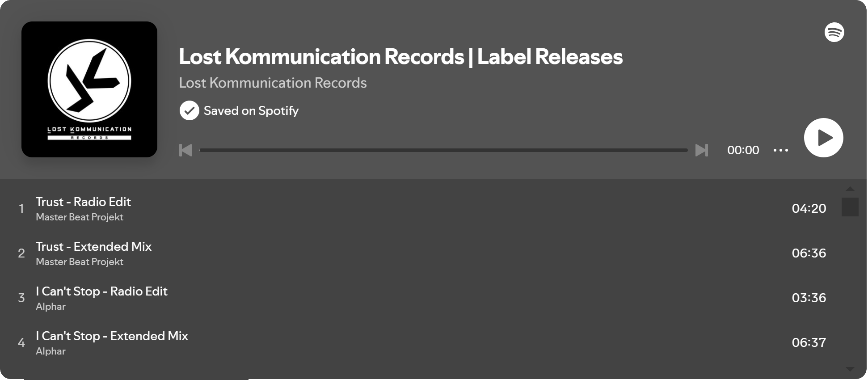Open the Lost Kommunication Records artist link
Viewport: 868px width, 380px height.
coord(273,83)
